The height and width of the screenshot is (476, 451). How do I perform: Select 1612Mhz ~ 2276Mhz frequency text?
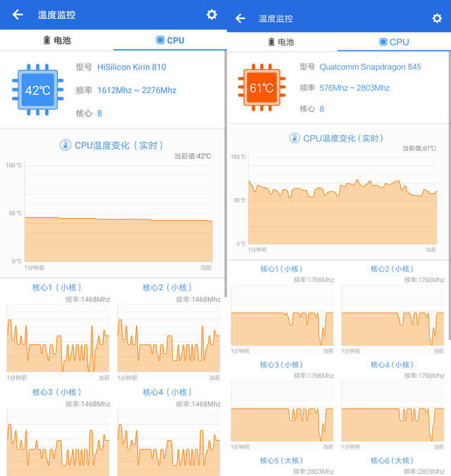tap(137, 90)
